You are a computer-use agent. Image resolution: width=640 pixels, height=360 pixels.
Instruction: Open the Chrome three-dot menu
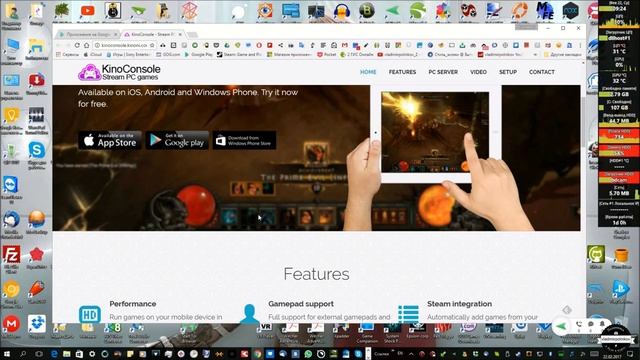579,45
